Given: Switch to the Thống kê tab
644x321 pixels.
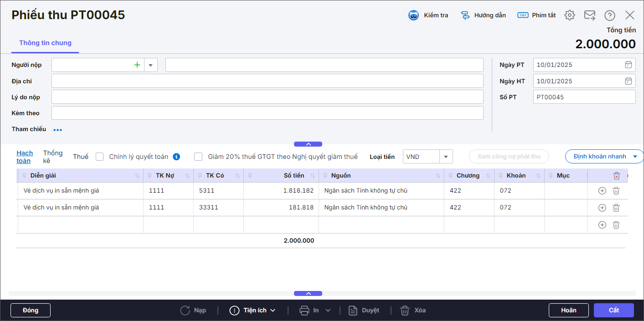Looking at the screenshot, I should [53, 157].
